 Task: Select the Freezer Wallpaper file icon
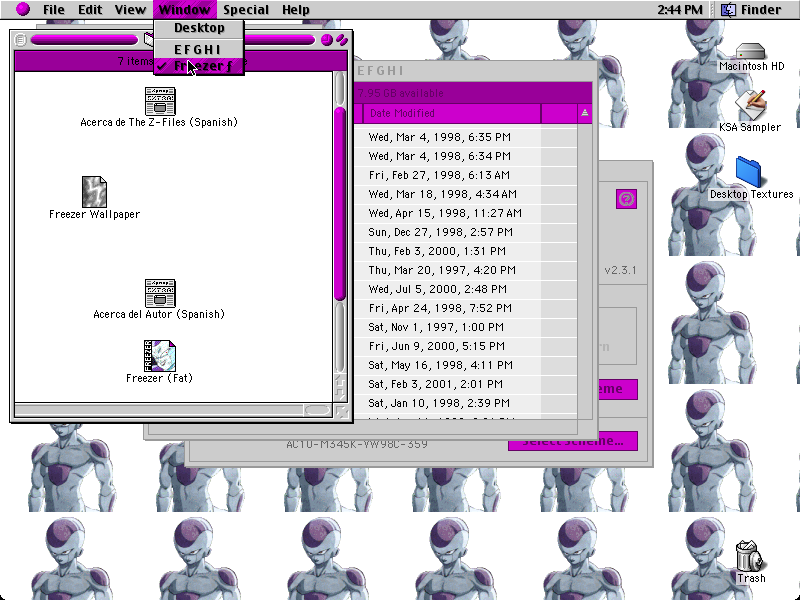click(x=94, y=191)
